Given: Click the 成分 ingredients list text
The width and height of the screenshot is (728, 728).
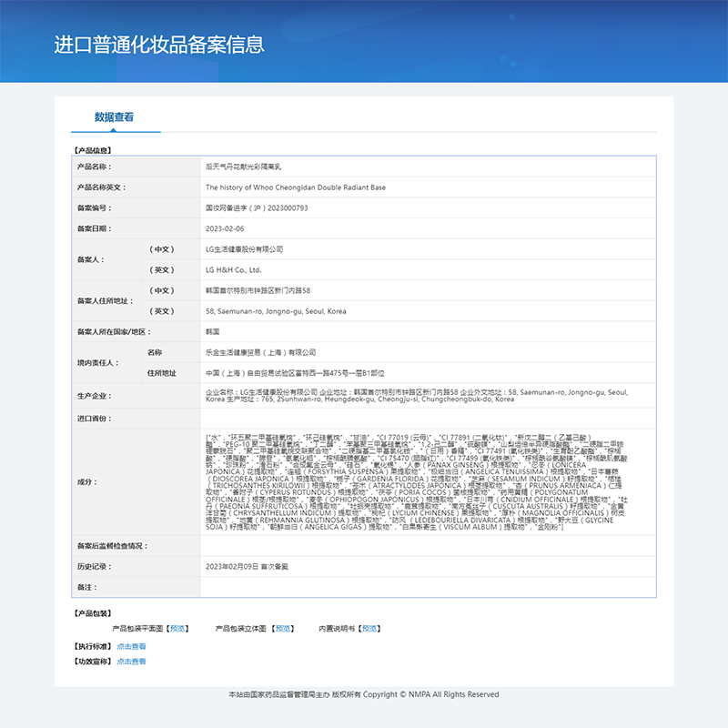Looking at the screenshot, I should tap(417, 482).
